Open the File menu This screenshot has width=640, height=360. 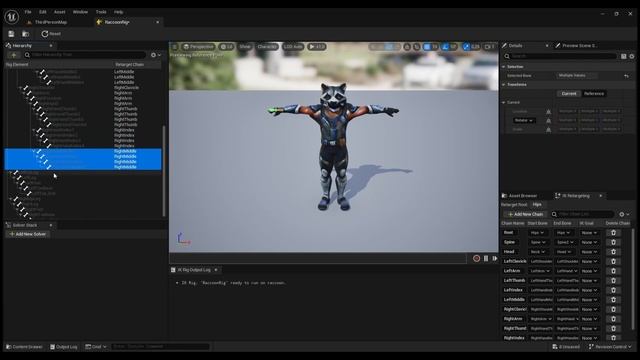tap(28, 12)
